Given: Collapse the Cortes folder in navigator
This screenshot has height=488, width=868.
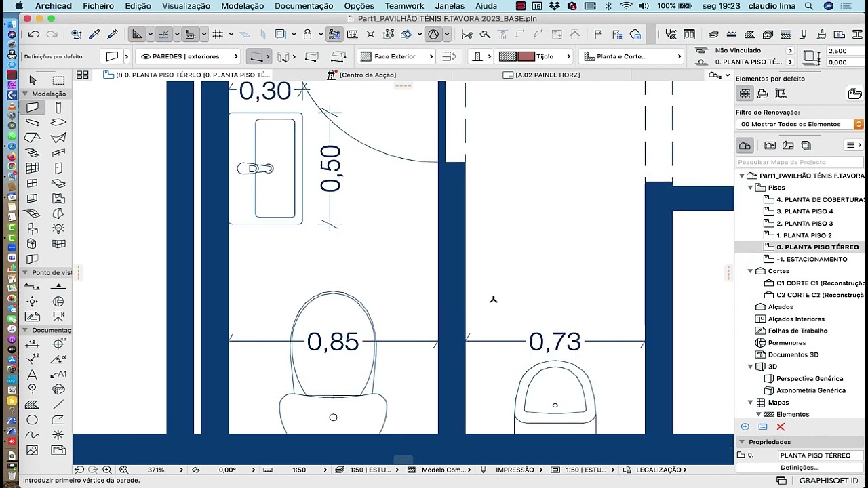Looking at the screenshot, I should [751, 271].
